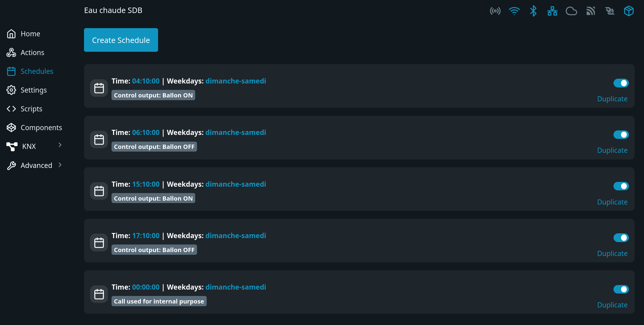Open the Components section

point(41,128)
